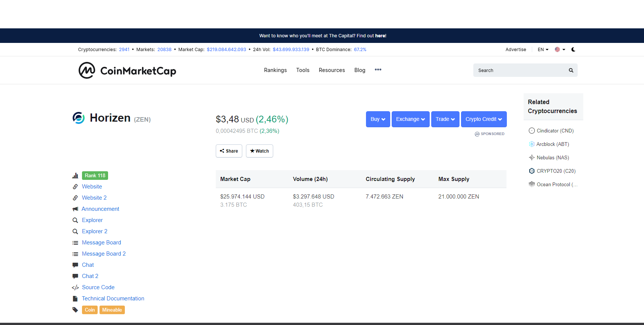
Task: Click the tag icon next to Coin
Action: click(75, 310)
